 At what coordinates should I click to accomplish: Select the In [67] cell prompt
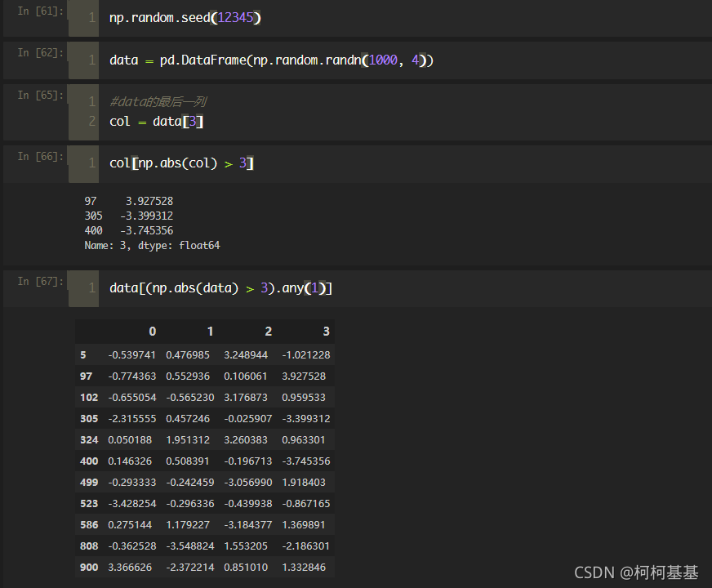[x=40, y=281]
